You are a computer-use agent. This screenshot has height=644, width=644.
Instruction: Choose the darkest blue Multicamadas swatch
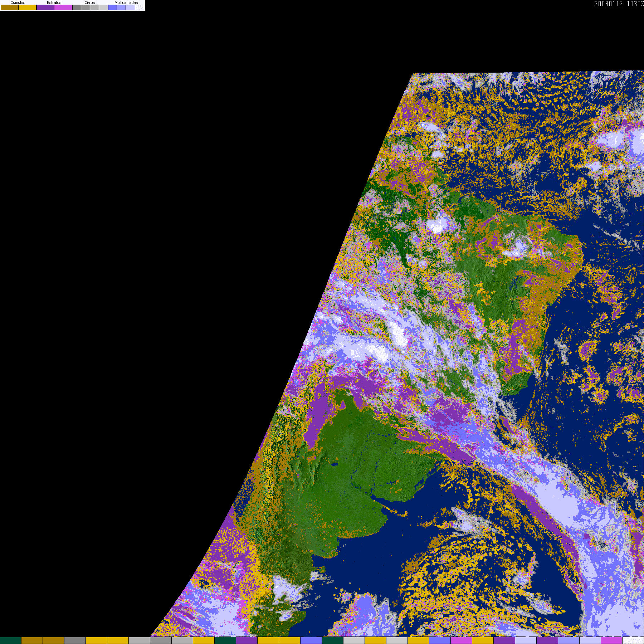[113, 7]
